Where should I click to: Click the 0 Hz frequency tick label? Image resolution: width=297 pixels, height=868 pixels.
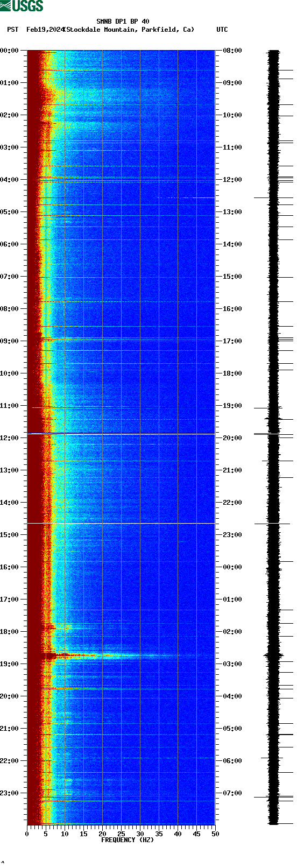click(x=27, y=834)
